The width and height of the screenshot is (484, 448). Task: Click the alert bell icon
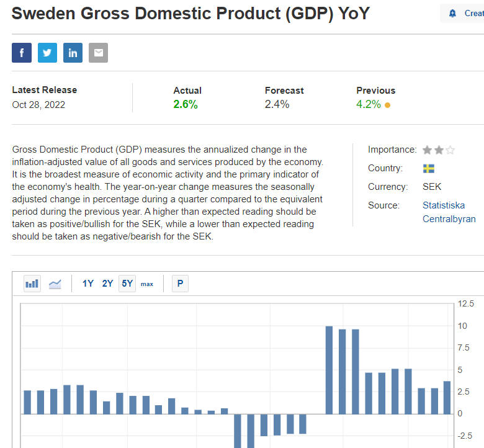pyautogui.click(x=452, y=13)
